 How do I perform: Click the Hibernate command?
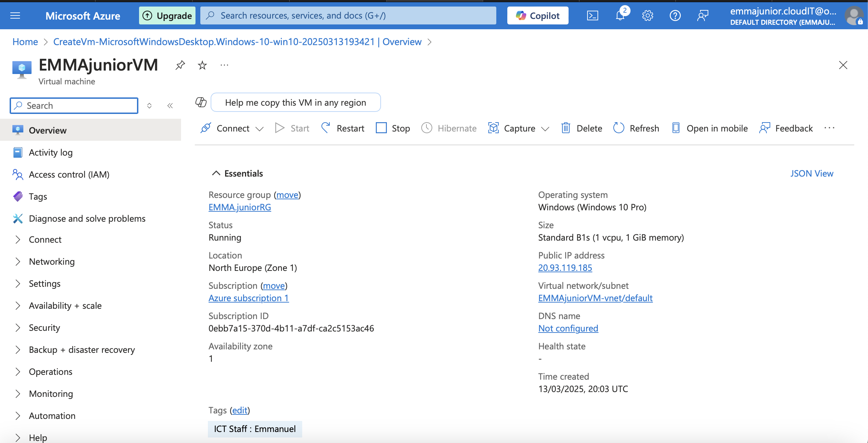point(449,128)
